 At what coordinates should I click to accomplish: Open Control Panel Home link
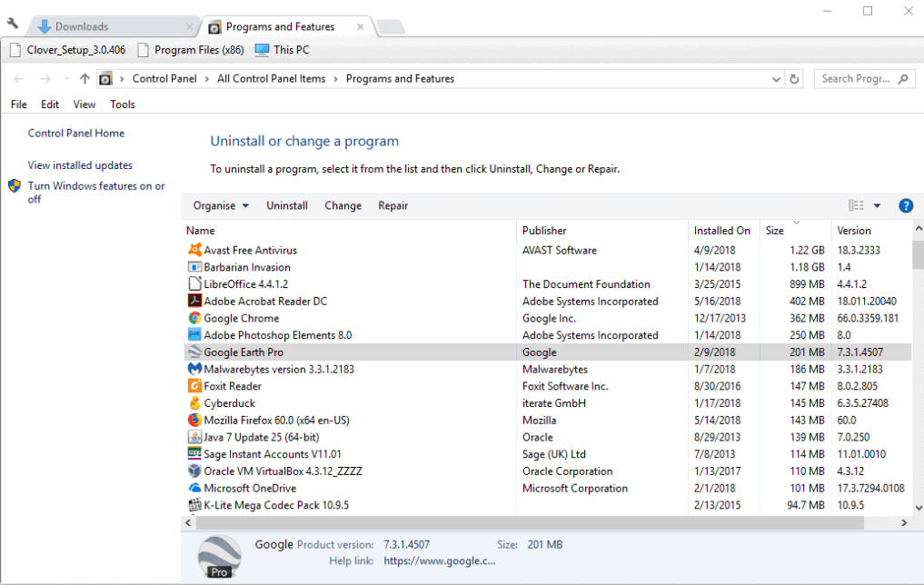pos(76,134)
